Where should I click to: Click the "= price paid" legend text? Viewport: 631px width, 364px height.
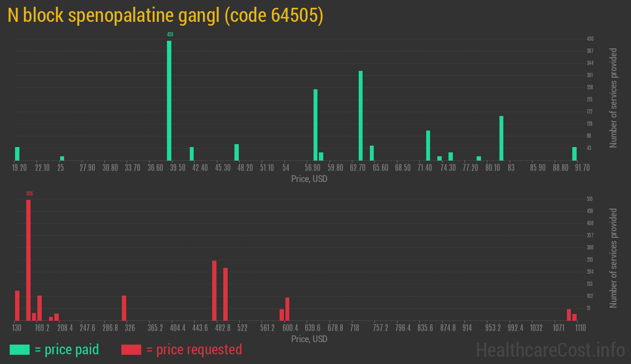pyautogui.click(x=67, y=349)
